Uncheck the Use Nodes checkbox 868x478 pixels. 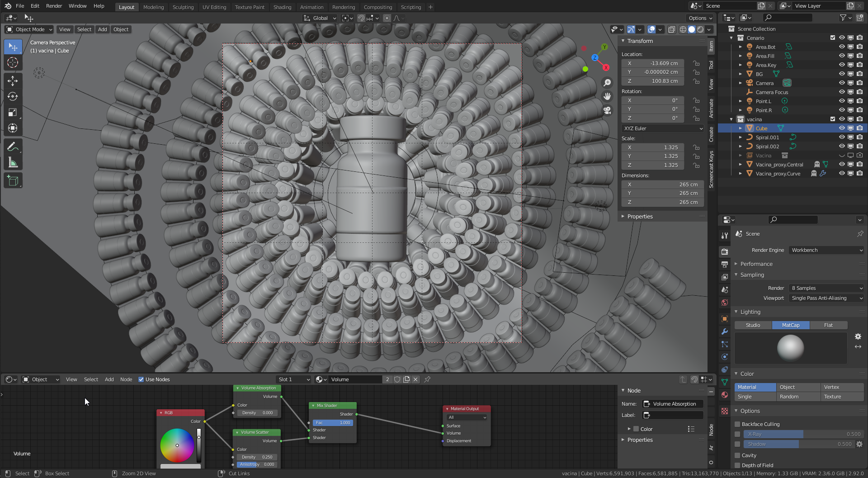(x=141, y=379)
